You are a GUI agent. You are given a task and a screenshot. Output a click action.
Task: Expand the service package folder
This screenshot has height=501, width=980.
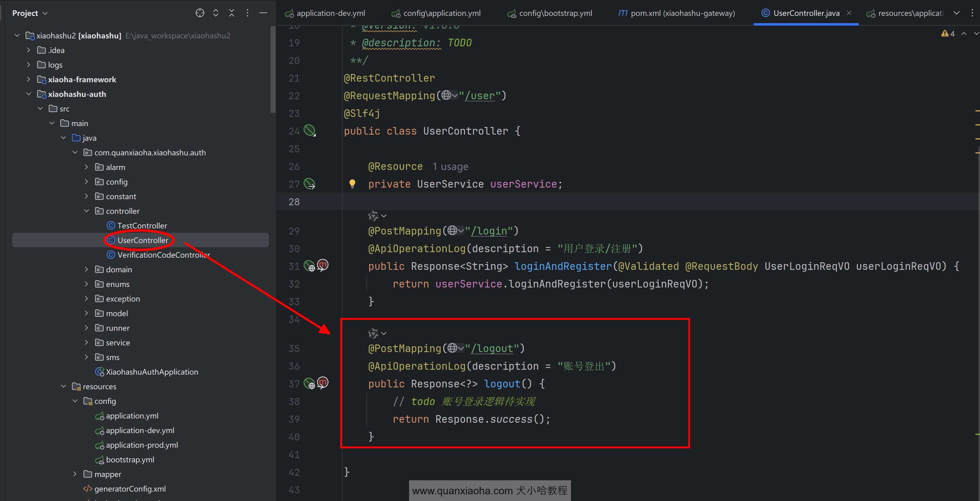(x=86, y=343)
